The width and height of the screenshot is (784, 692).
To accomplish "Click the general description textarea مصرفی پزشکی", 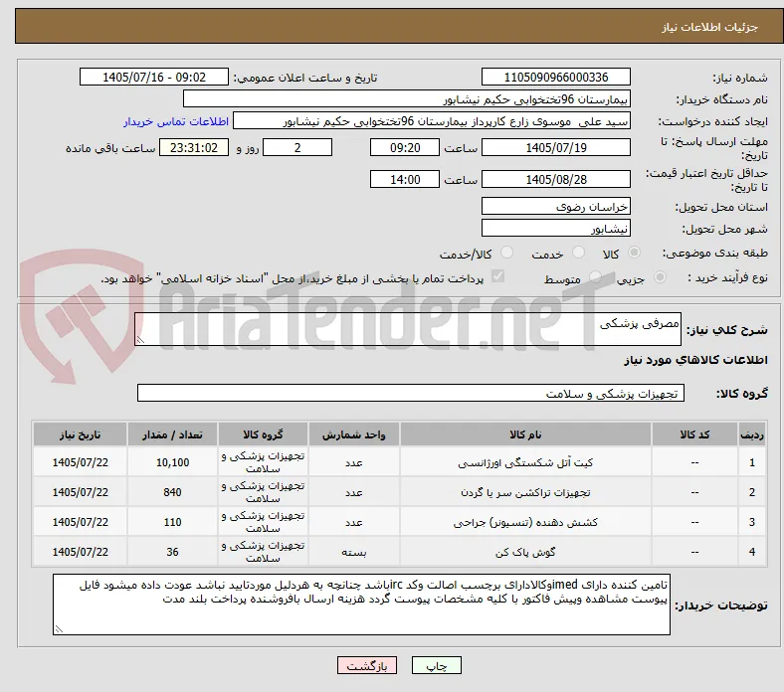I will coord(408,329).
